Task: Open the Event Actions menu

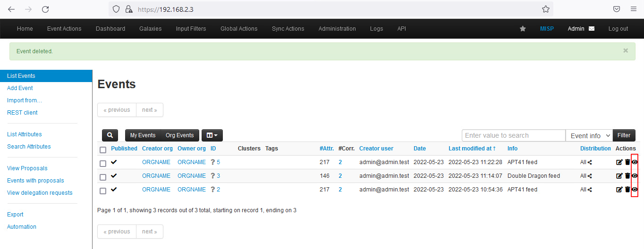Action: pos(64,29)
